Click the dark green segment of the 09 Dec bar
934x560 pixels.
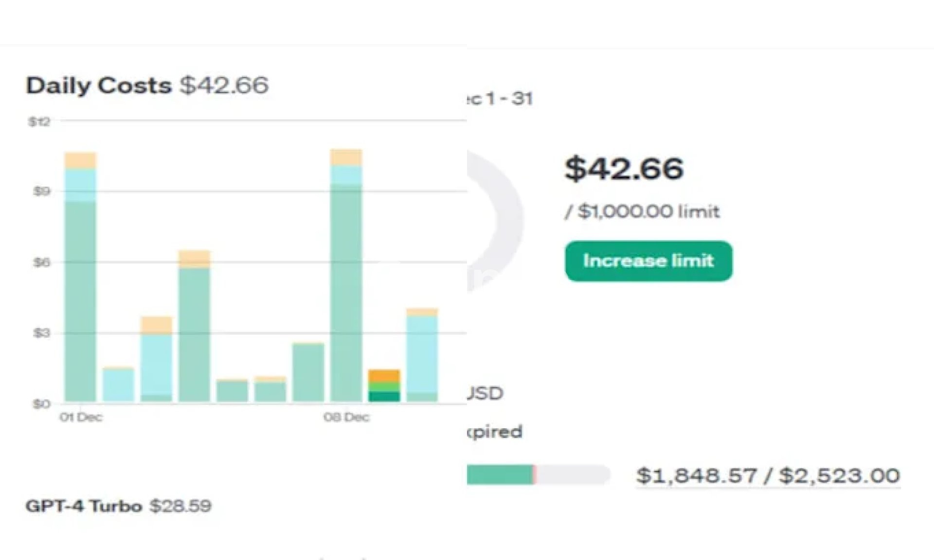coord(384,397)
